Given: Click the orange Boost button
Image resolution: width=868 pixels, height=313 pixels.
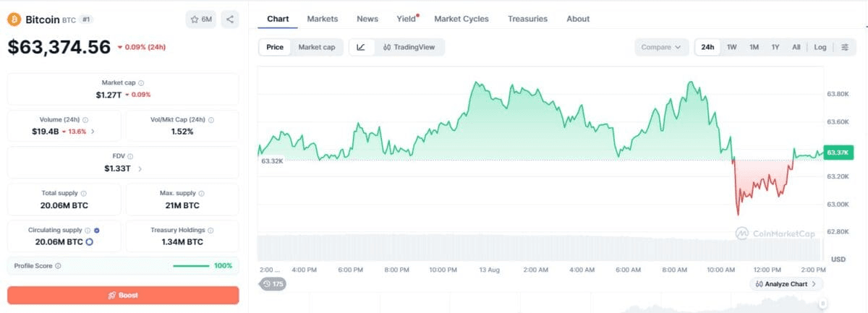Looking at the screenshot, I should (x=123, y=295).
